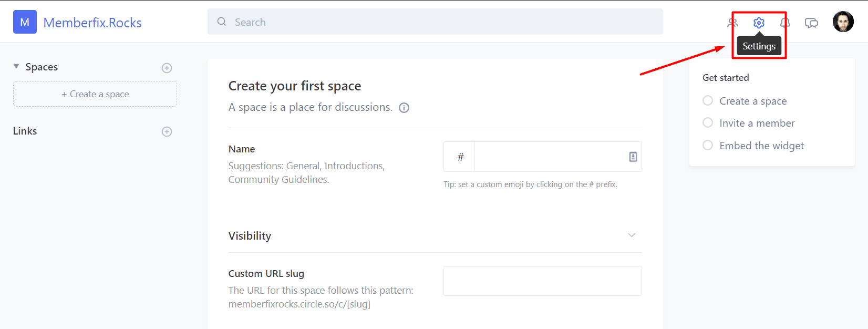The height and width of the screenshot is (329, 868).
Task: Add a new space with plus icon
Action: click(167, 68)
